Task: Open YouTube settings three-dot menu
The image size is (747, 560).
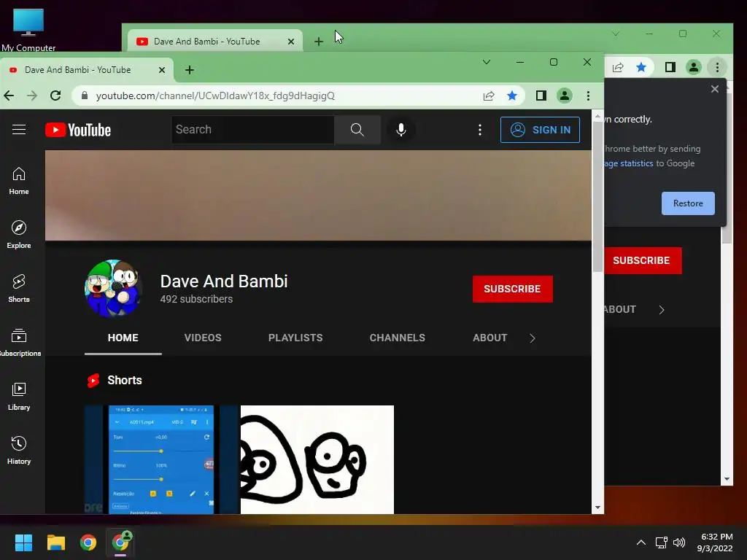Action: click(x=480, y=130)
